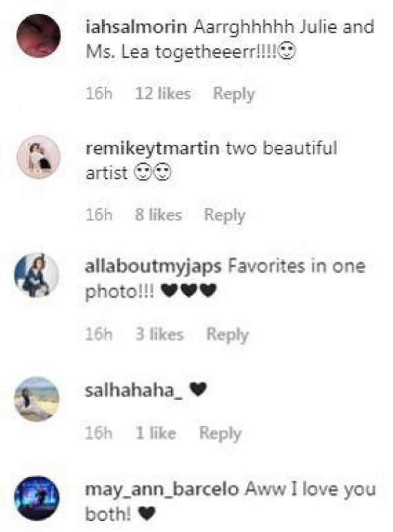Click the salhahaha_ username
Screen dimensions: 393x532
[134, 390]
